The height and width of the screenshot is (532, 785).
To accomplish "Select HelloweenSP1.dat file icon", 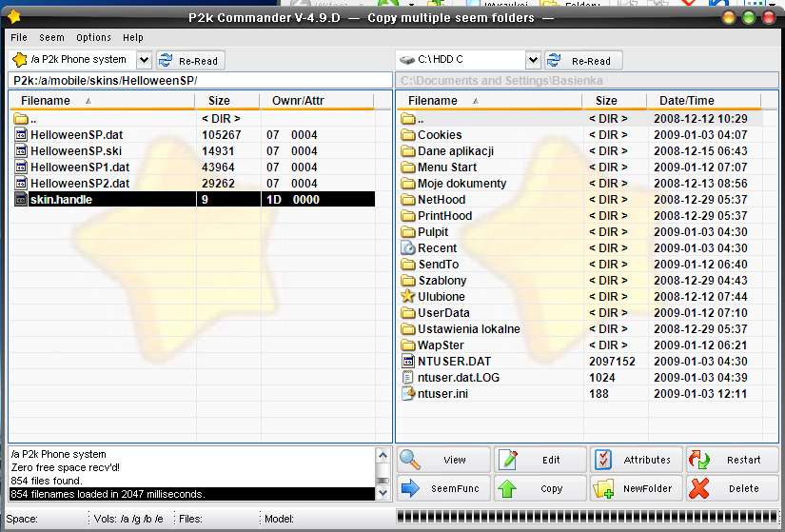I will [21, 167].
